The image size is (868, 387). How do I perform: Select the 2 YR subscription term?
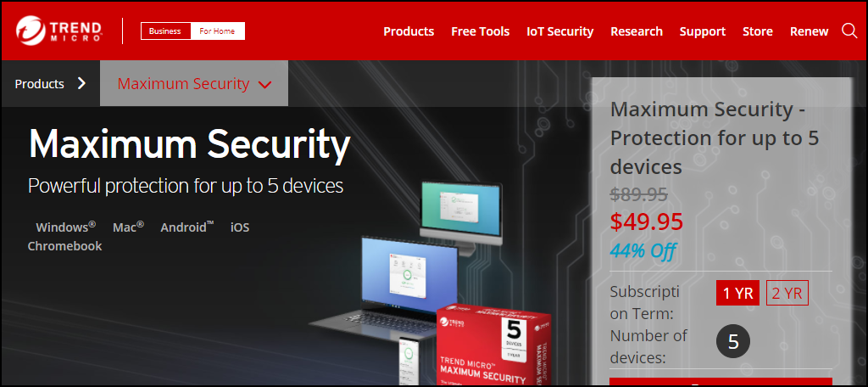(787, 294)
